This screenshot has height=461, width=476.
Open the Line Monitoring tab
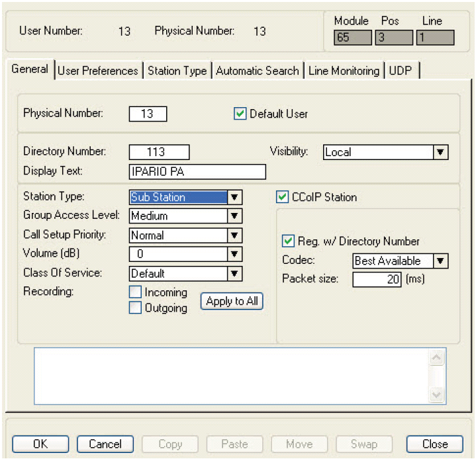[x=344, y=71]
